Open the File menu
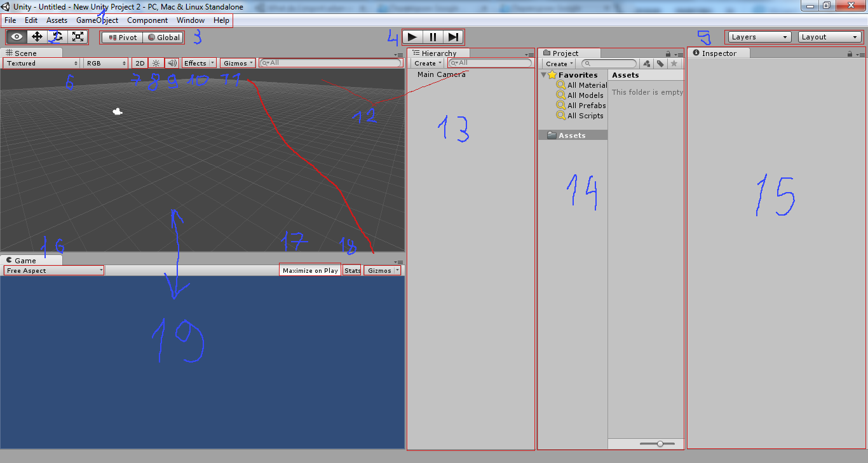868x463 pixels. coord(10,20)
